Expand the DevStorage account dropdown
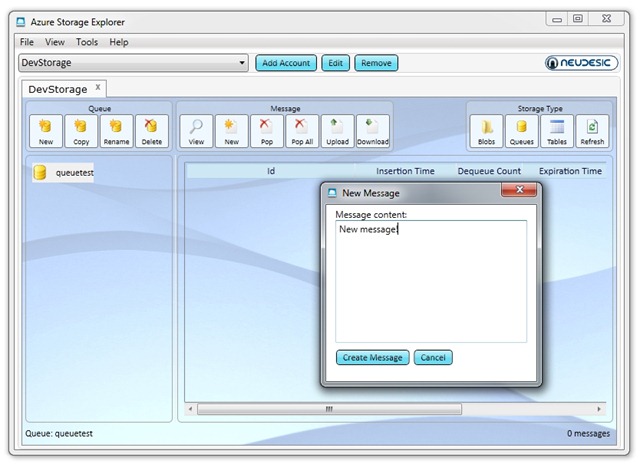The height and width of the screenshot is (464, 640). pyautogui.click(x=242, y=63)
